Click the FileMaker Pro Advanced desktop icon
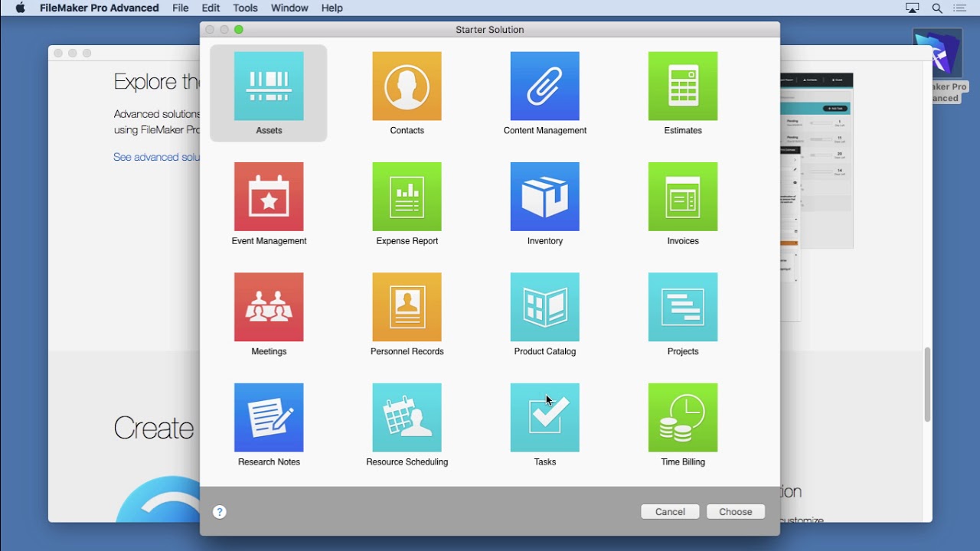Image resolution: width=980 pixels, height=551 pixels. click(938, 54)
